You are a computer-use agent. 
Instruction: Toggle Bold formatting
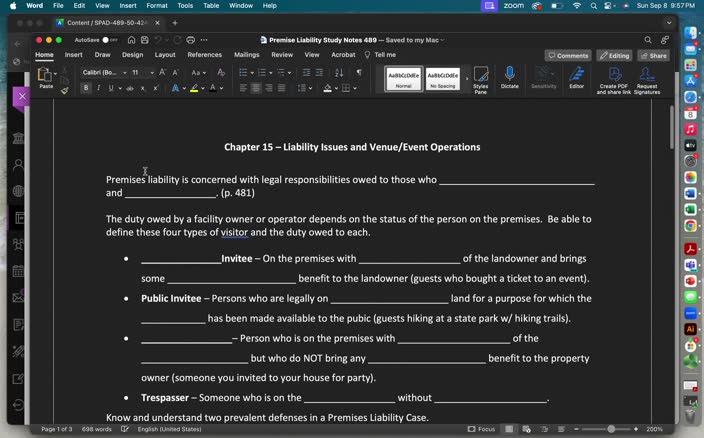coord(86,88)
